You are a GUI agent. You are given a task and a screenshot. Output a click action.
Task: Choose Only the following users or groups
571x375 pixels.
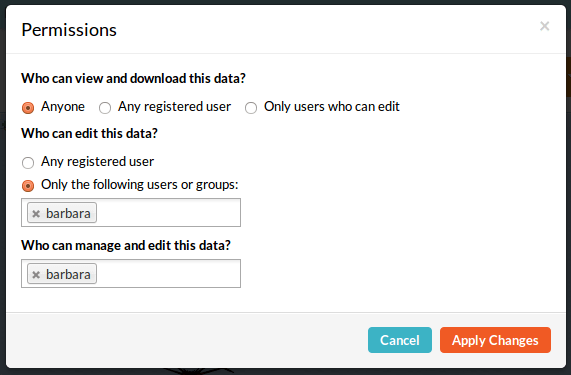[28, 186]
